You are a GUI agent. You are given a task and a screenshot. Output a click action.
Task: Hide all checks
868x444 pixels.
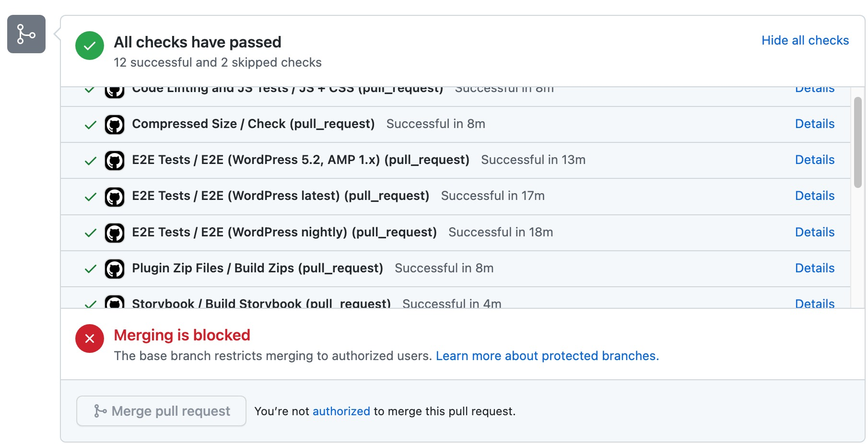(805, 40)
